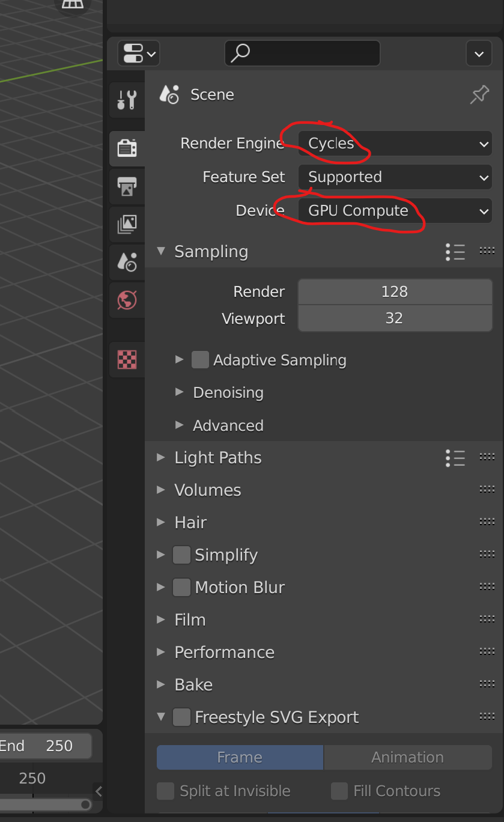Click the Simplify panel drag grip

tap(487, 555)
